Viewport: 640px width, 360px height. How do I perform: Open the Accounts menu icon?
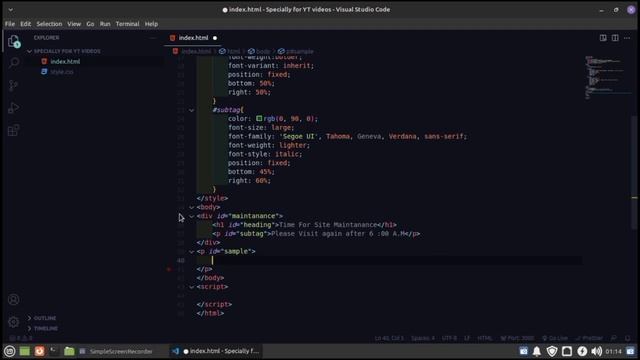pyautogui.click(x=13, y=300)
